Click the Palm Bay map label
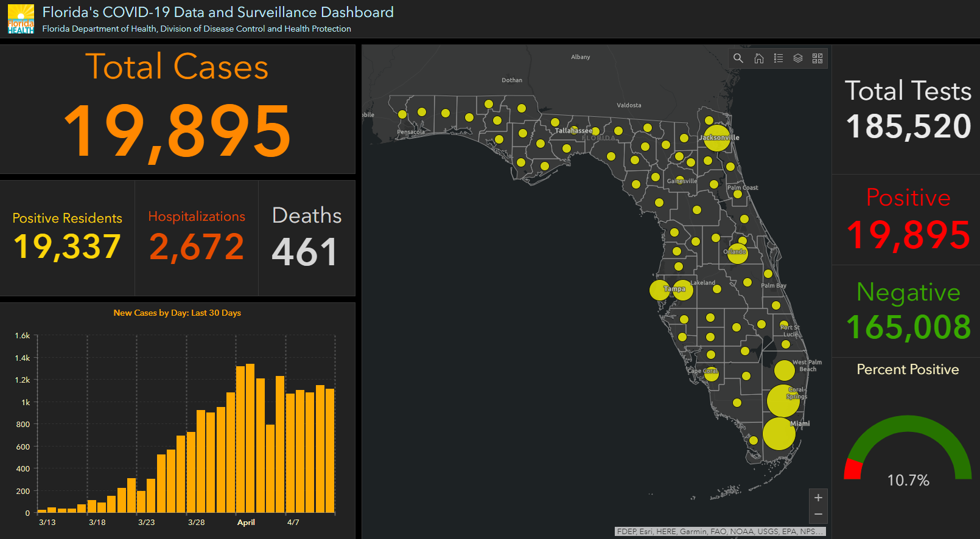 774,285
